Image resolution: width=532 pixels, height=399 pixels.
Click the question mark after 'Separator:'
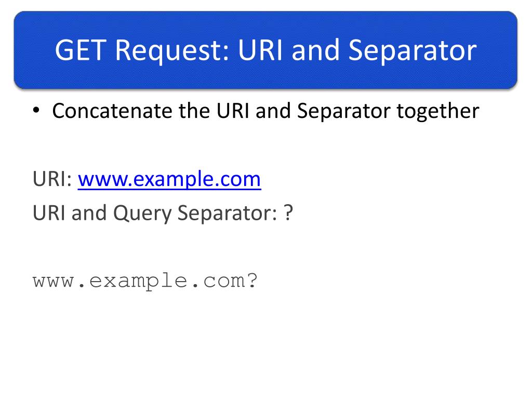click(x=288, y=212)
